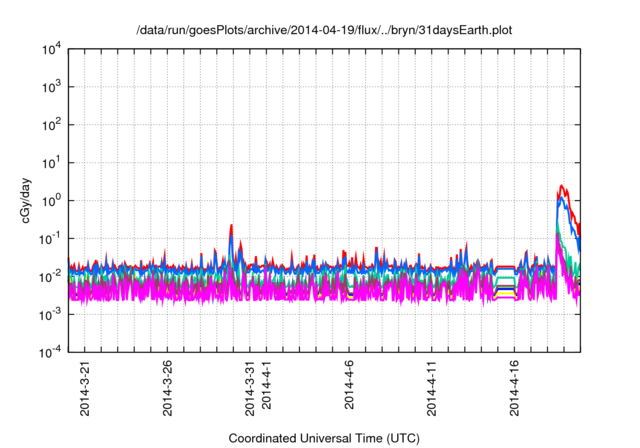
Task: Click the magenta band near April 6
Action: [x=350, y=292]
